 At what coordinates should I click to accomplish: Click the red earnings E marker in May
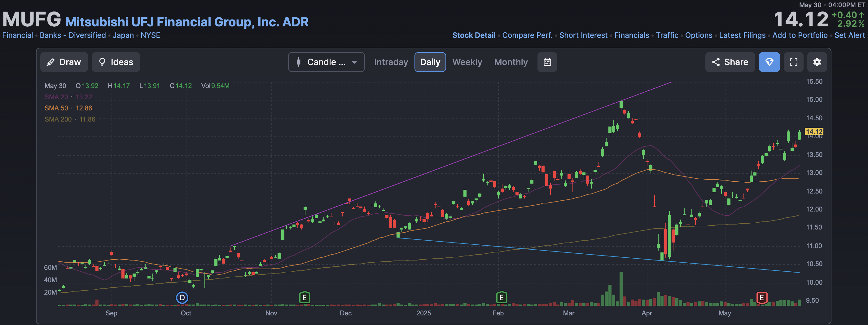click(x=762, y=298)
